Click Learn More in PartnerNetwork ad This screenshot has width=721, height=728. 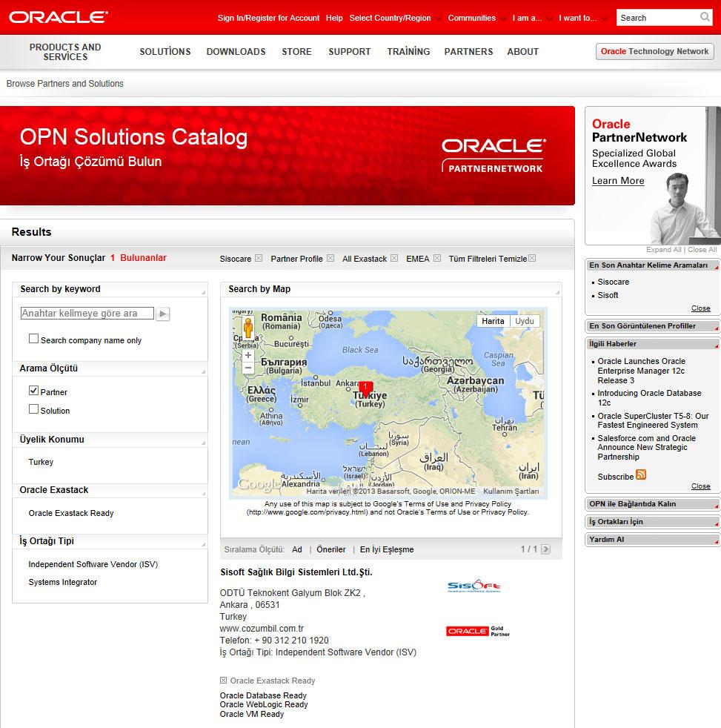tap(618, 181)
